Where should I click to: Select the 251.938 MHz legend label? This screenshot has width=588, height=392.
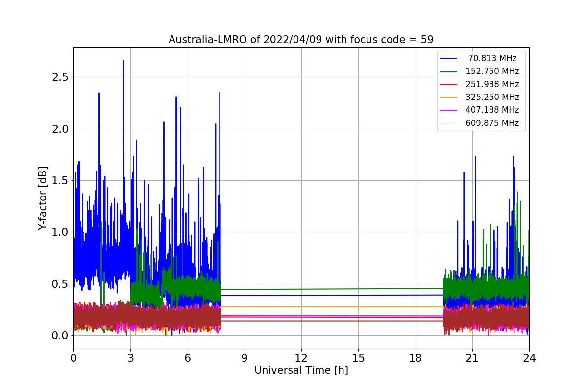tap(492, 84)
